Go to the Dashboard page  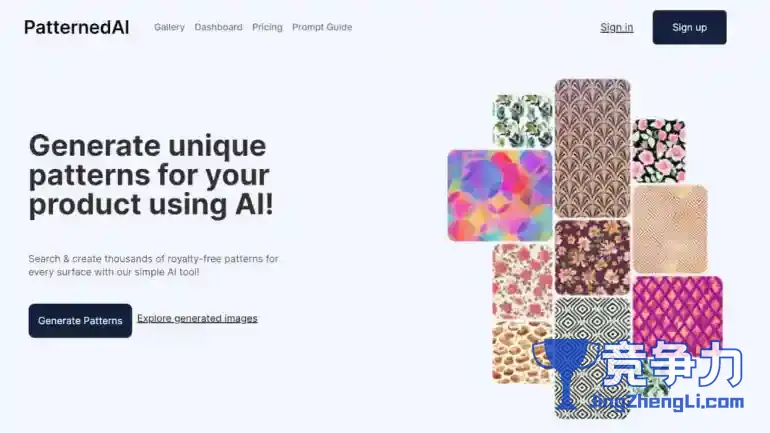219,27
